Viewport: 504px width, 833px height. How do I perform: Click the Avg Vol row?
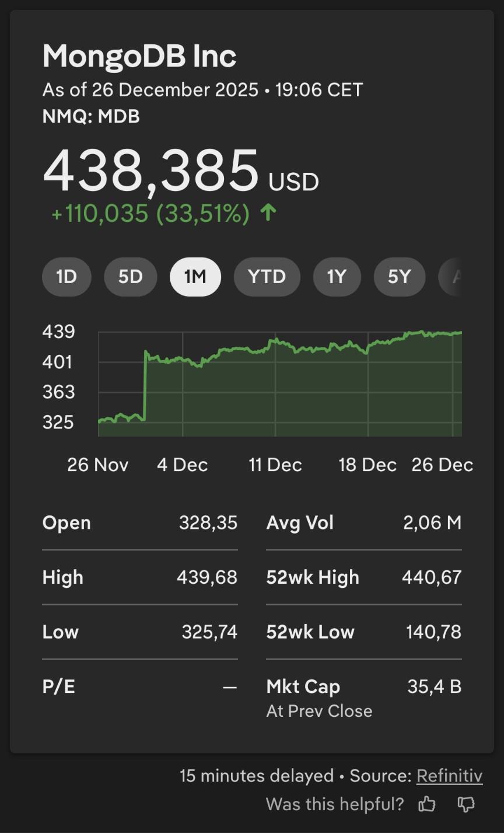pos(363,522)
